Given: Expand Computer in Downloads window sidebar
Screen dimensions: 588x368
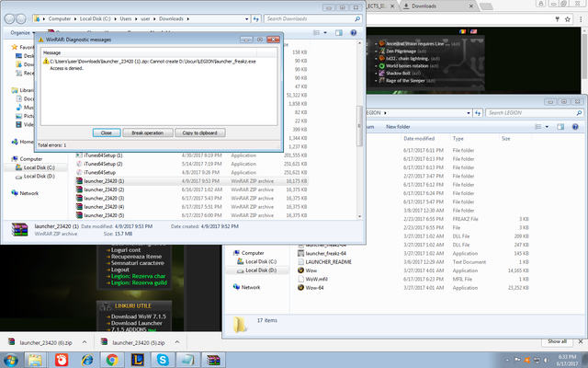Looking at the screenshot, I should [30, 159].
